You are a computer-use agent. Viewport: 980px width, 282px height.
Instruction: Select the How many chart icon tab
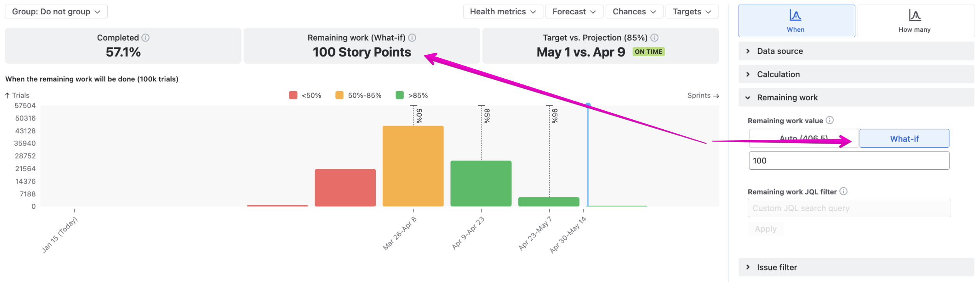coord(915,21)
